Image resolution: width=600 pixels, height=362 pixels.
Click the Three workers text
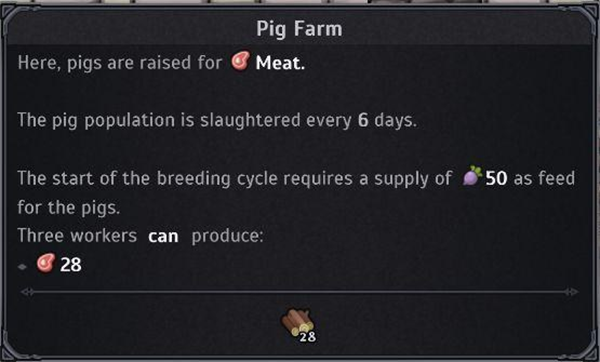click(x=77, y=235)
